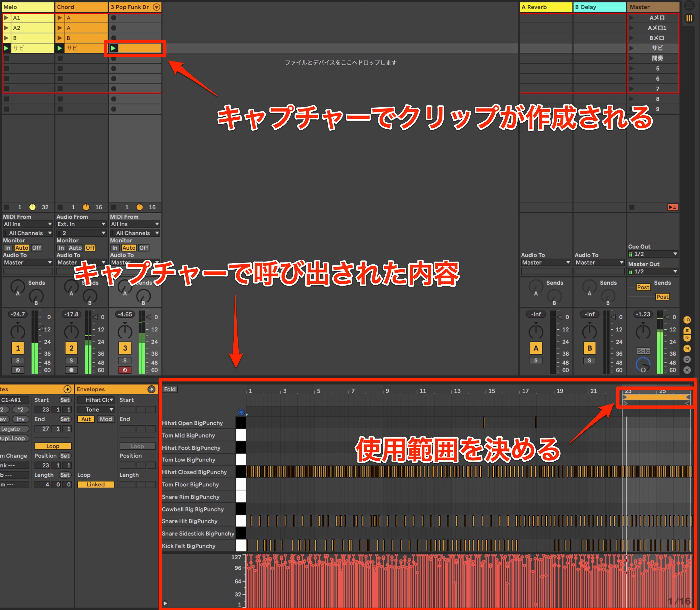The image size is (700, 610).
Task: Launch the Aメロ scene in Master
Action: pos(632,18)
